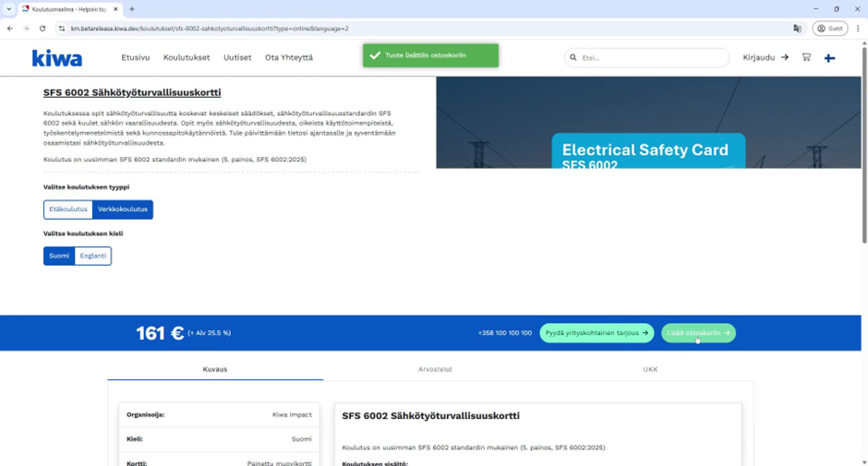This screenshot has width=868, height=466.
Task: Open the site information icon in address bar
Action: [62, 29]
